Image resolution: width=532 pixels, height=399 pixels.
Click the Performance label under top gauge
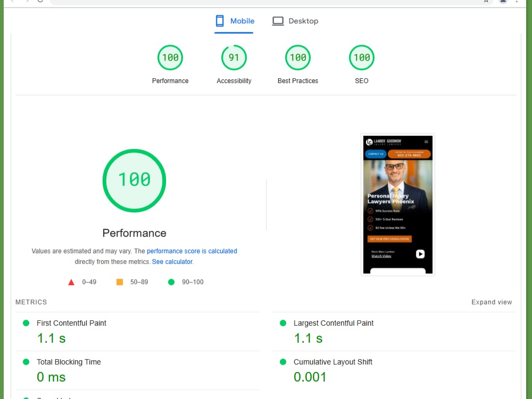click(x=170, y=81)
